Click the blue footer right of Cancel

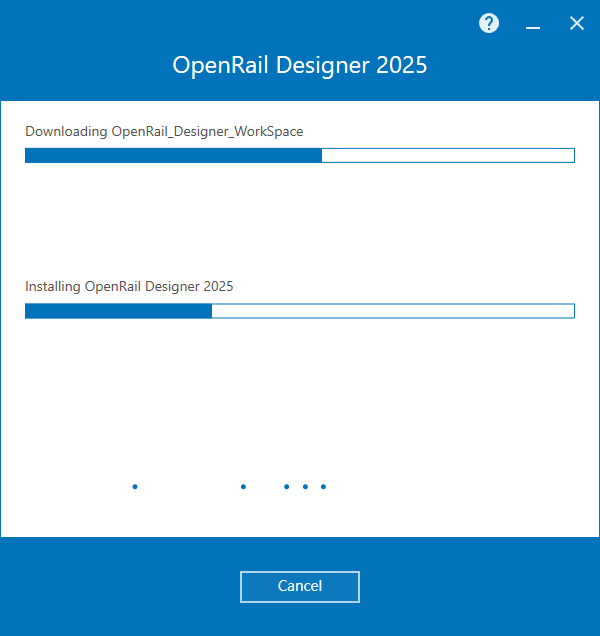480,586
